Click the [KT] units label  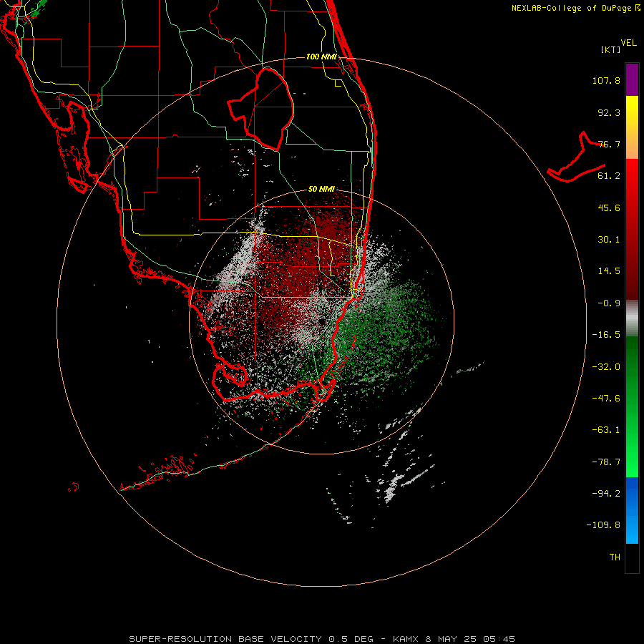coord(611,49)
